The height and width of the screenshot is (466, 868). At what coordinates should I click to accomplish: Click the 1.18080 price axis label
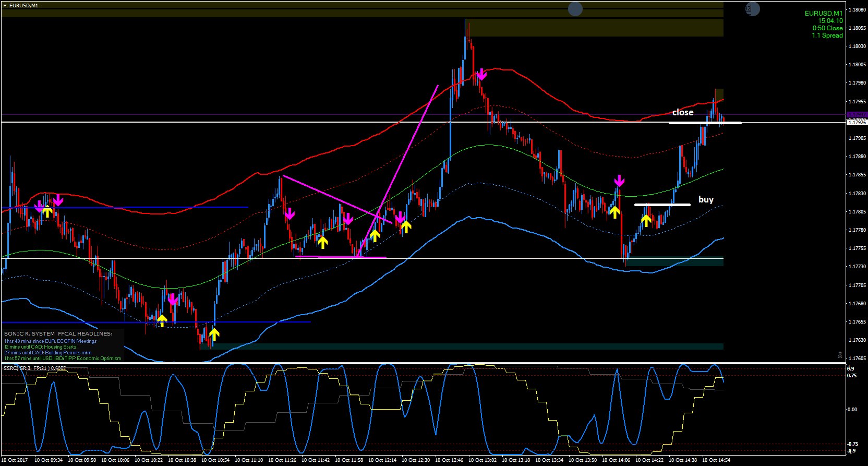(858, 9)
